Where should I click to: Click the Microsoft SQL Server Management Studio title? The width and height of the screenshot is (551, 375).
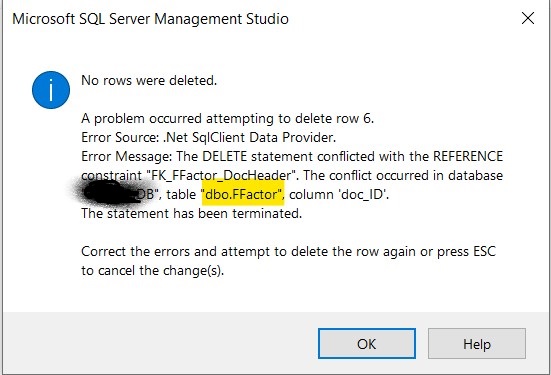coord(150,19)
